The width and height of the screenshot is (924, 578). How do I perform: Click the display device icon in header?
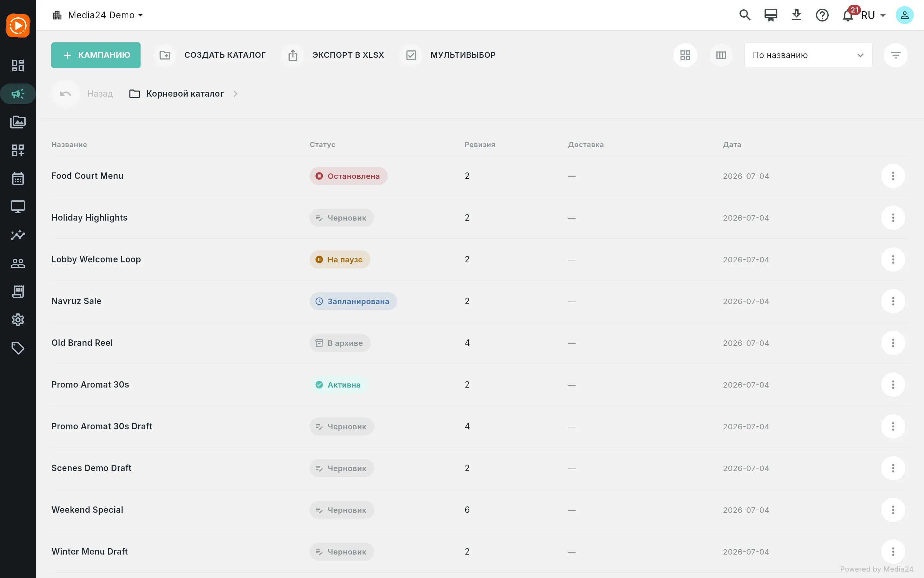(x=771, y=15)
